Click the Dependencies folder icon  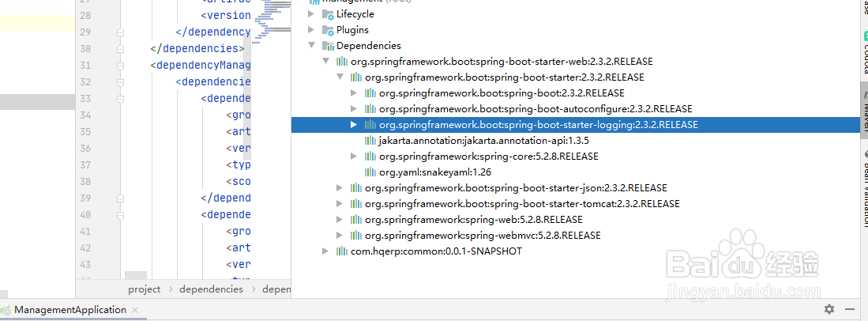tap(328, 46)
